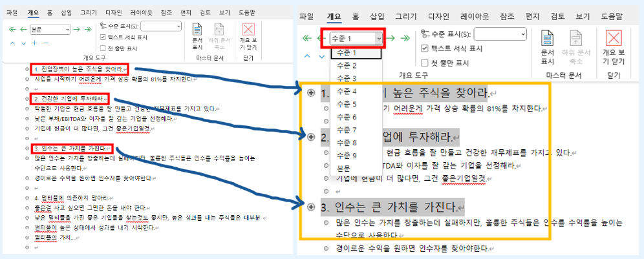
Task: Open the 레이아웃 tab in right window
Action: click(x=475, y=17)
